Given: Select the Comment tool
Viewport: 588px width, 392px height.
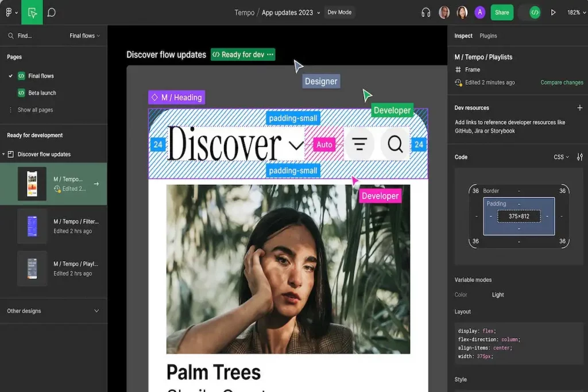Looking at the screenshot, I should [x=52, y=13].
